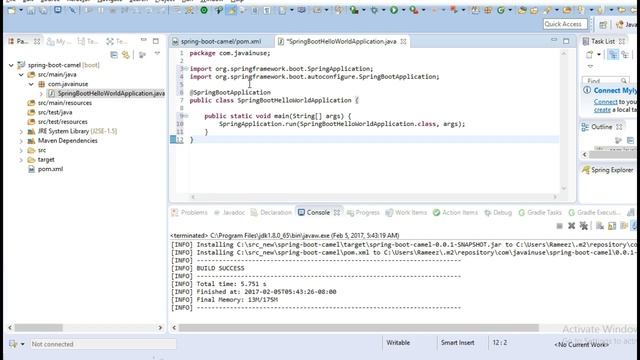Switch to spring-boot-camel/pom.xml editor tab

coord(220,42)
